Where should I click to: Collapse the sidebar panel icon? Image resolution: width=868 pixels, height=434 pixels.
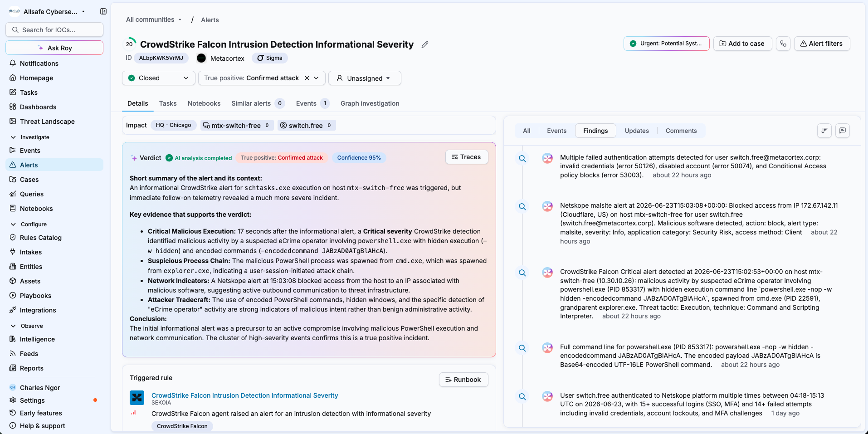tap(103, 11)
